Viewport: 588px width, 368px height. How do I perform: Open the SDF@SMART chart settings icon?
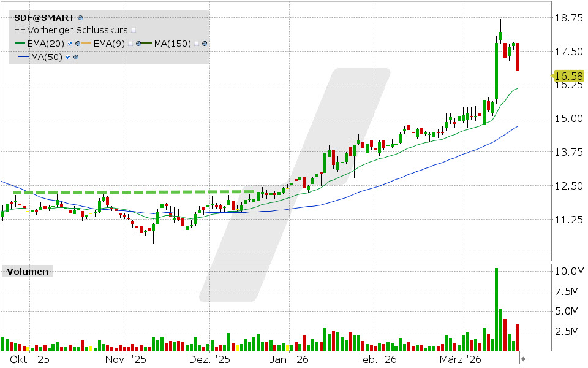[x=80, y=18]
